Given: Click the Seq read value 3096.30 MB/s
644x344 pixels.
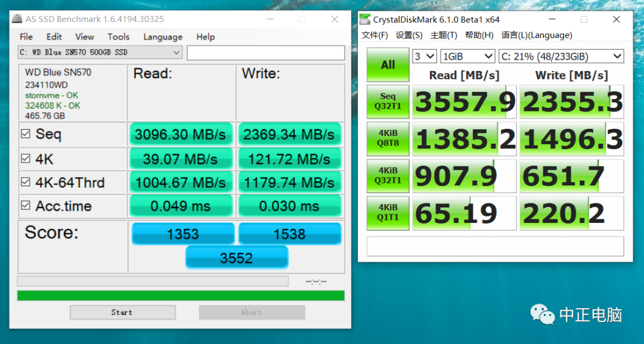Looking at the screenshot, I should click(x=181, y=134).
